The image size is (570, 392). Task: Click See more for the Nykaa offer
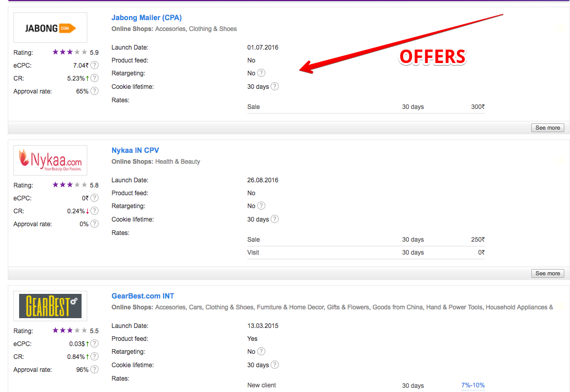[x=547, y=273]
